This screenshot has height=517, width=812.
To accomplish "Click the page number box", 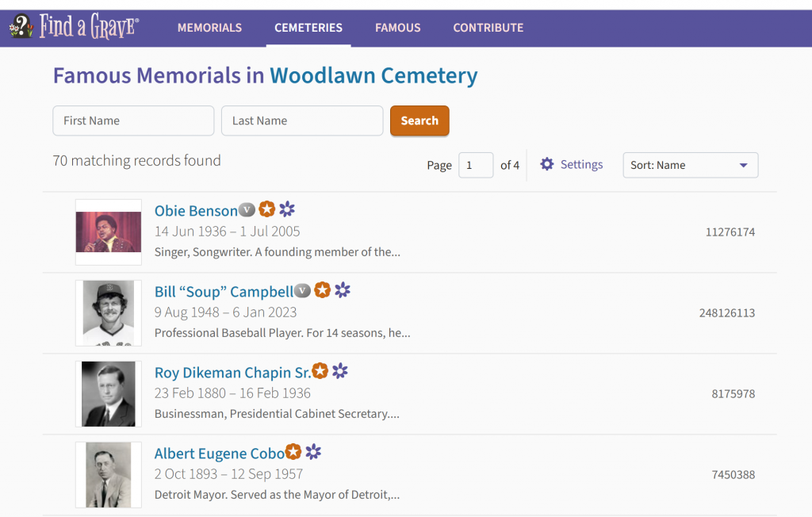I will tap(476, 165).
